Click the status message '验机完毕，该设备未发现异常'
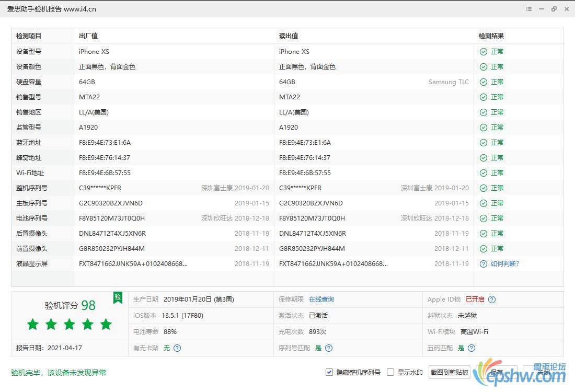This screenshot has height=392, width=575. click(x=59, y=373)
